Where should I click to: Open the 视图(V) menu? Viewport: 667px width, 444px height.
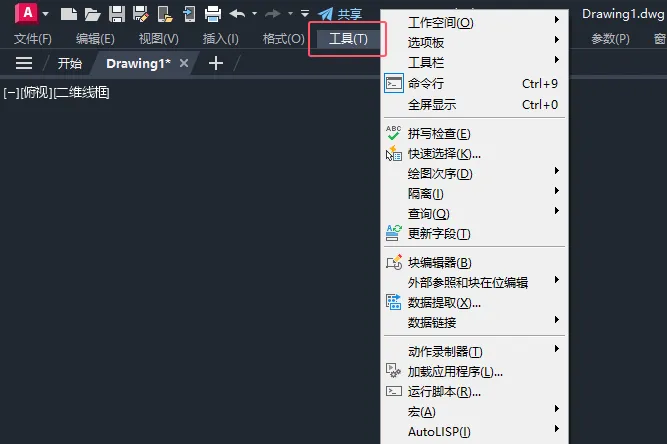[159, 39]
